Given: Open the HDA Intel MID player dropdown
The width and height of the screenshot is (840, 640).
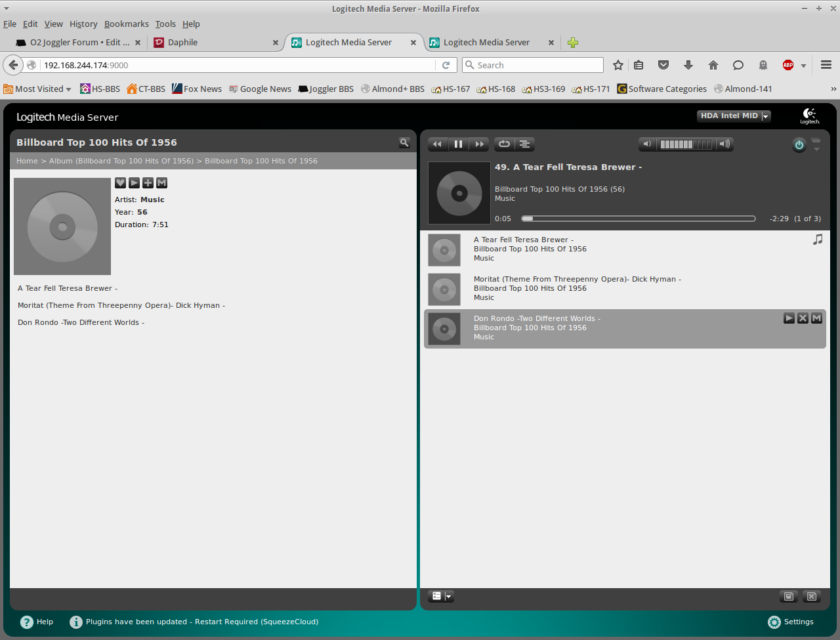Looking at the screenshot, I should [734, 116].
